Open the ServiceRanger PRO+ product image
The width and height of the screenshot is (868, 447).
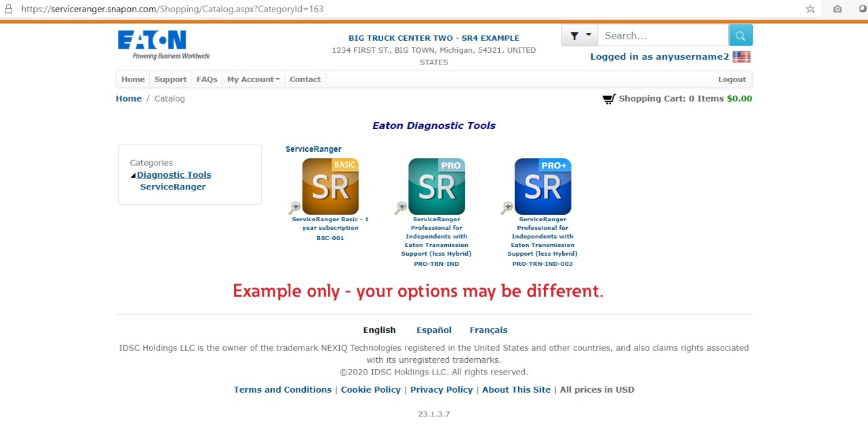(542, 187)
